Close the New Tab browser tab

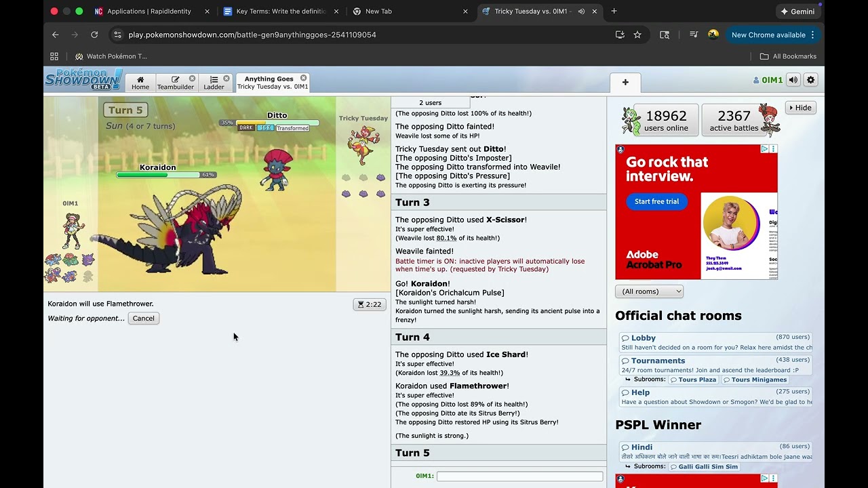[465, 12]
